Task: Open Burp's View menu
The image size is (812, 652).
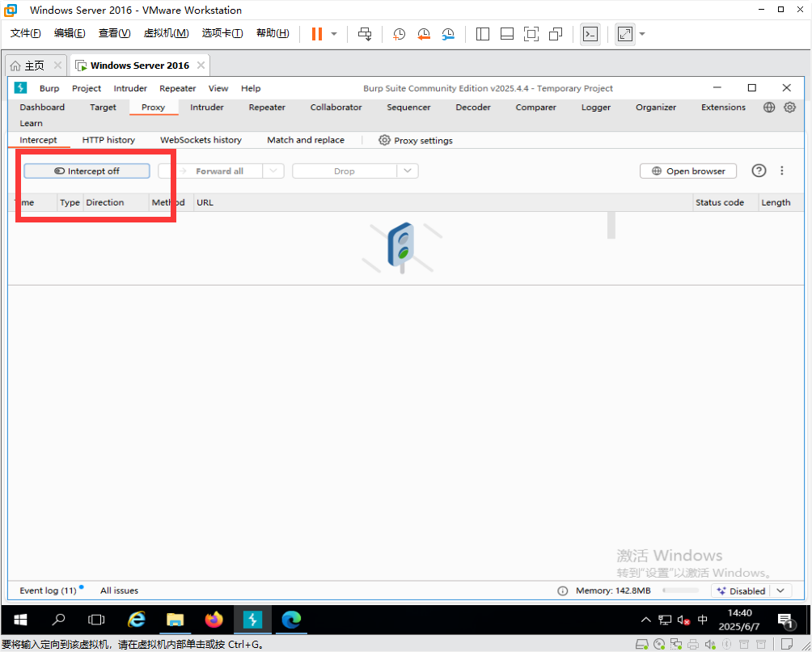Action: [x=218, y=88]
